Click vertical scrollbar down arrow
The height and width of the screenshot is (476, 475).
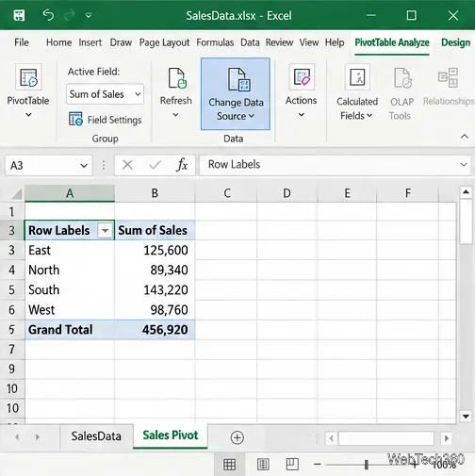pyautogui.click(x=466, y=417)
